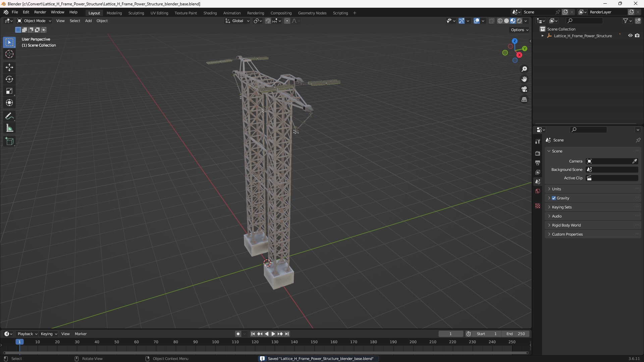Image resolution: width=644 pixels, height=362 pixels.
Task: Switch to the Modeling workspace tab
Action: point(114,13)
